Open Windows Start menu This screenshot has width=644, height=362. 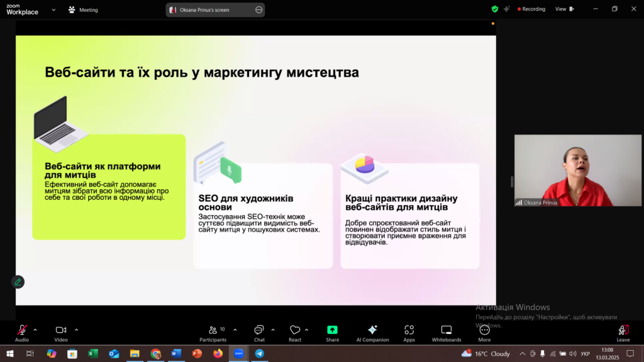[x=10, y=353]
